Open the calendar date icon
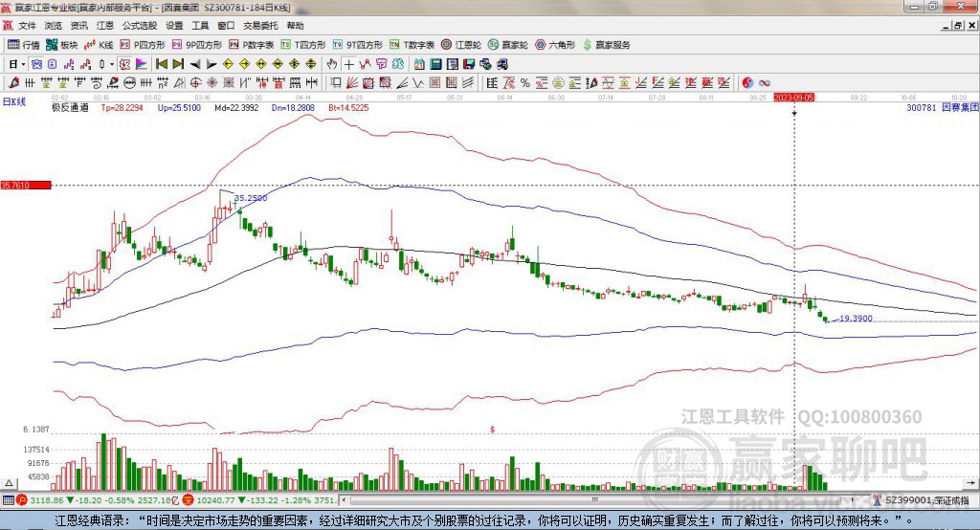Screen dimensions: 980x530 click(x=419, y=64)
